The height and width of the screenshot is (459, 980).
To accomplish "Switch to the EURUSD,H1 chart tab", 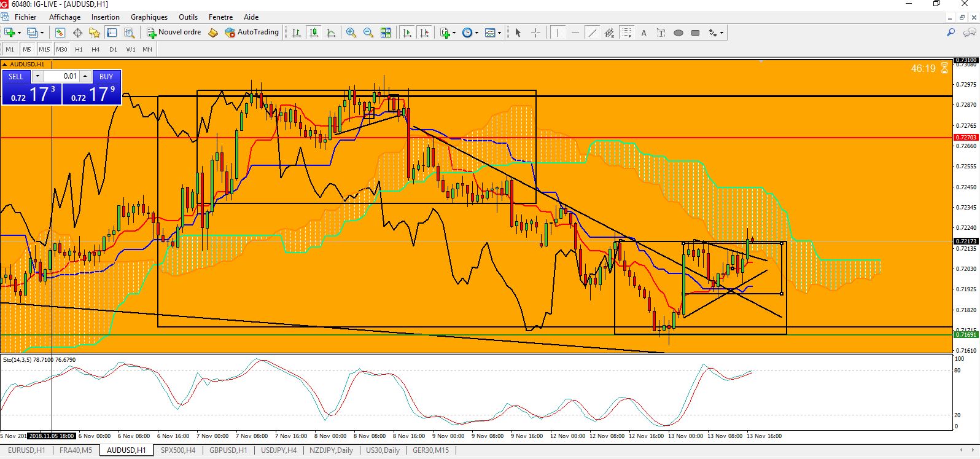I will click(26, 450).
